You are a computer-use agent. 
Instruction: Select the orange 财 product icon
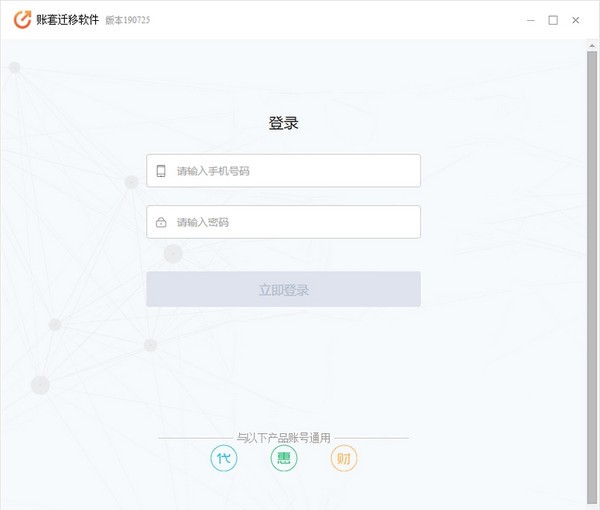[344, 459]
